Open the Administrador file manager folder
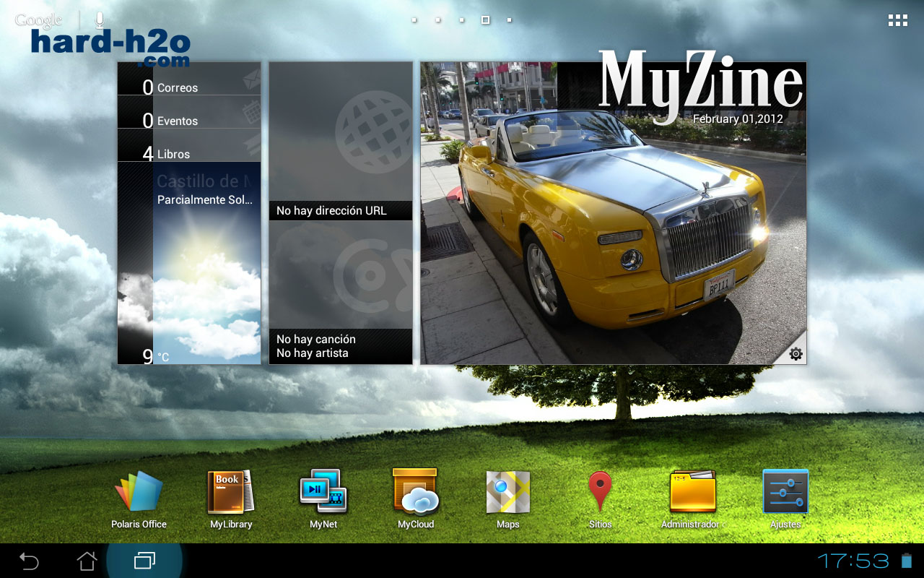Viewport: 924px width, 578px height. coord(693,499)
